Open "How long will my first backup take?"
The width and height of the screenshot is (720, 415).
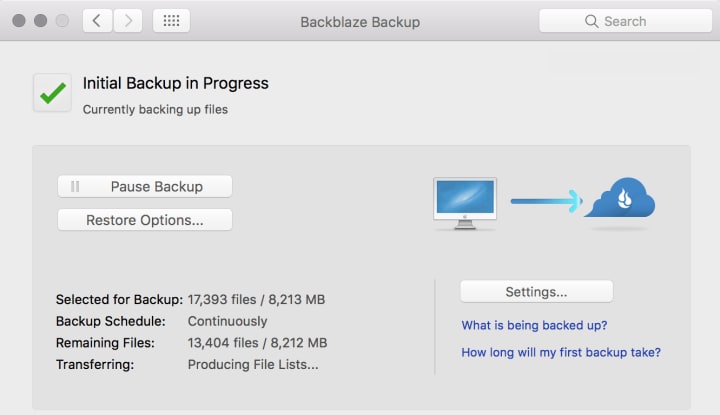(561, 352)
